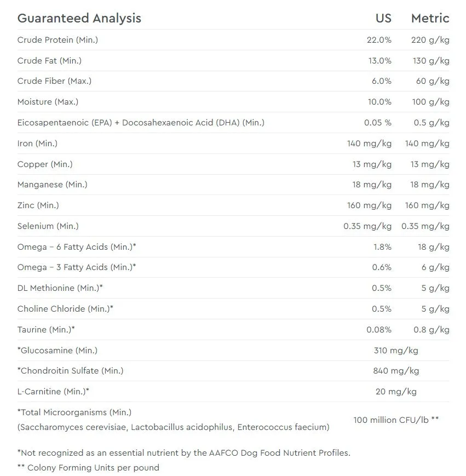Click the 60 g/kg crude fiber value
Screen dimensions: 466x476
[x=433, y=81]
